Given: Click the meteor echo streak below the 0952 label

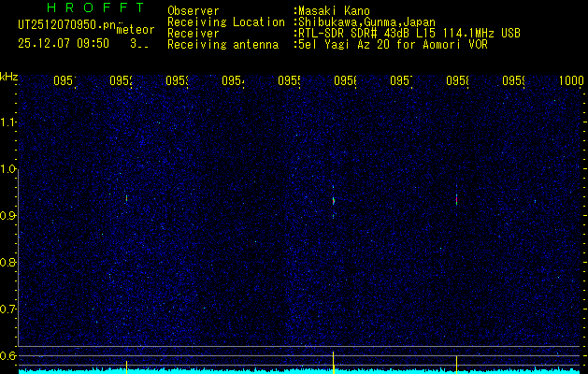Looking at the screenshot, I should 127,198.
